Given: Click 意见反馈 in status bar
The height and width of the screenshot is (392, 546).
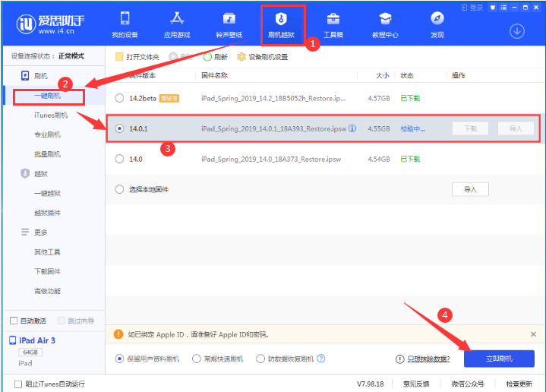Looking at the screenshot, I should pyautogui.click(x=416, y=384).
